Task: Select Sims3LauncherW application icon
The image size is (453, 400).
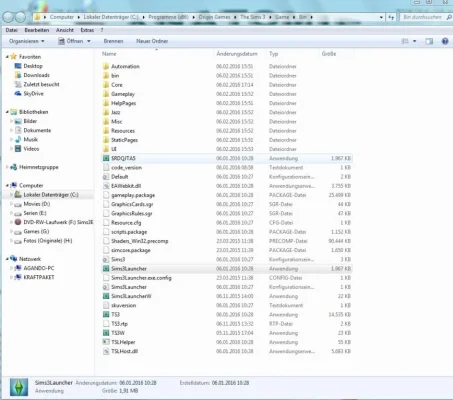Action: pyautogui.click(x=106, y=296)
